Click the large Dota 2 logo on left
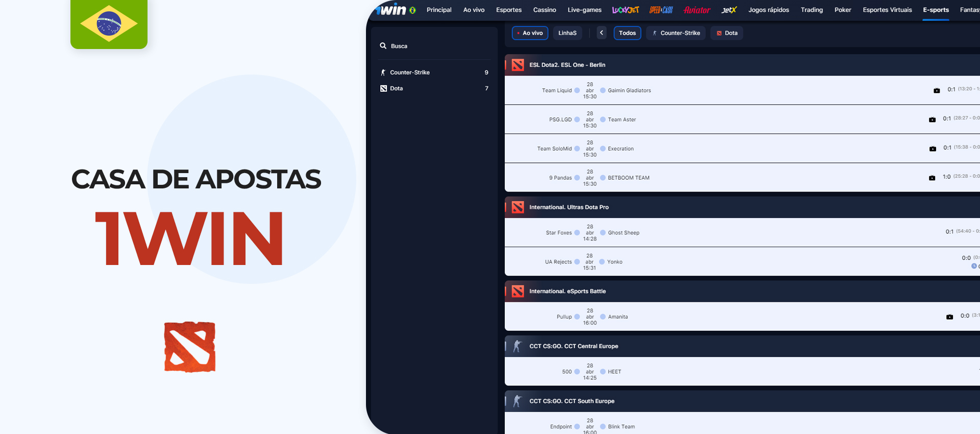980x434 pixels. 190,347
